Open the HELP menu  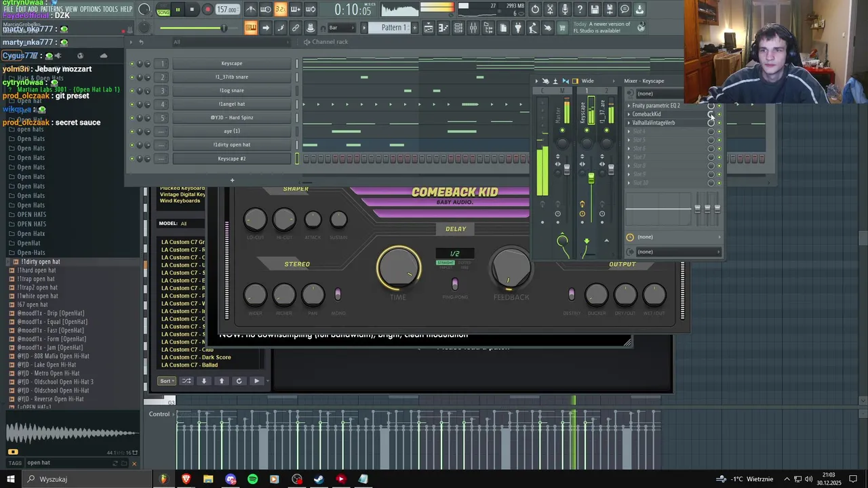click(127, 9)
